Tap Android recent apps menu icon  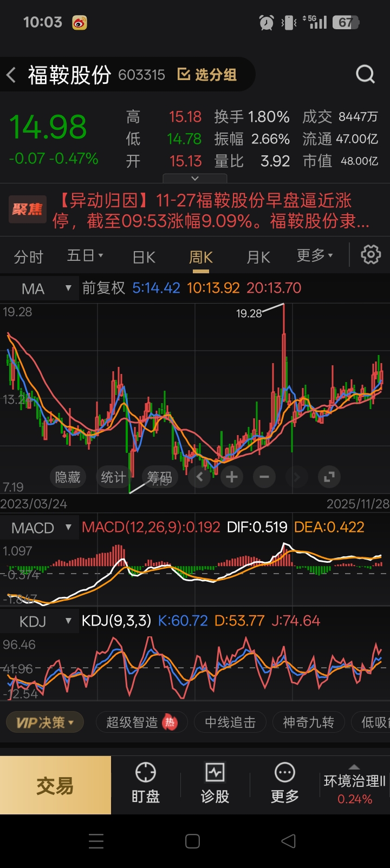[96, 841]
